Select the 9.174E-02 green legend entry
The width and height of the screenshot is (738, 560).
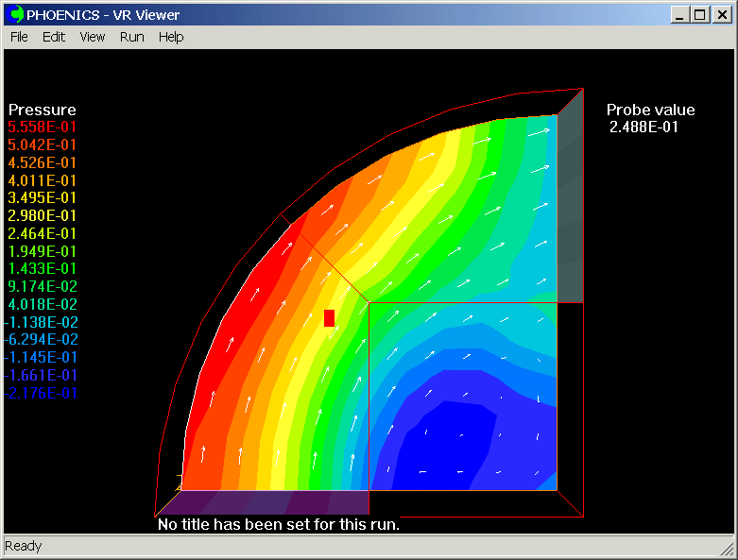pyautogui.click(x=43, y=287)
